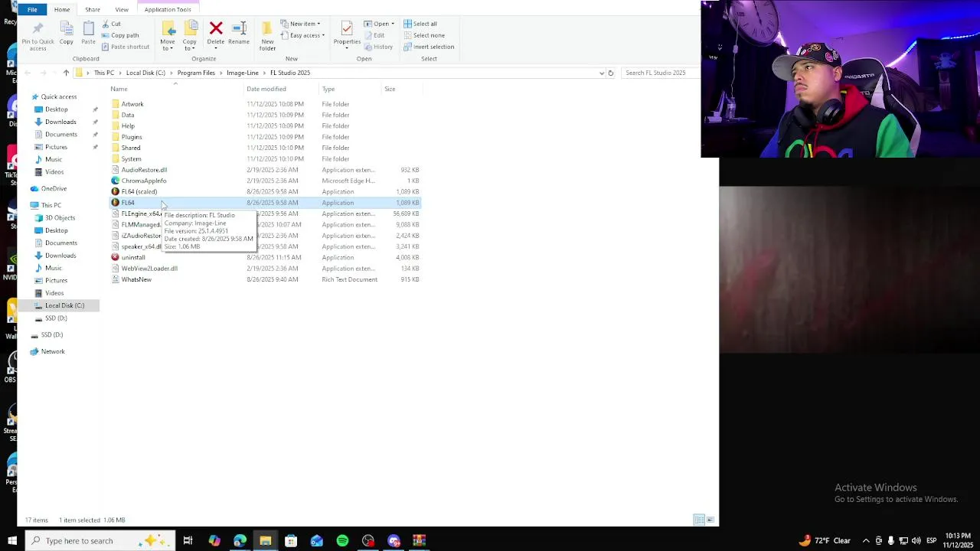980x551 pixels.
Task: Click the Refresh button beside address bar
Action: (610, 73)
